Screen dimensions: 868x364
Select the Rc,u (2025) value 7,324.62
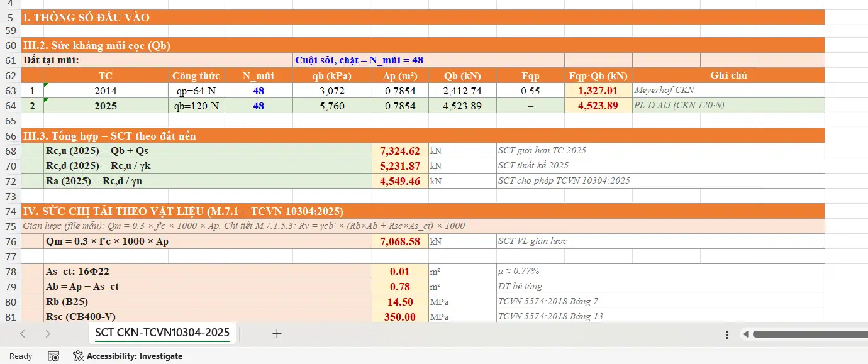coord(400,151)
